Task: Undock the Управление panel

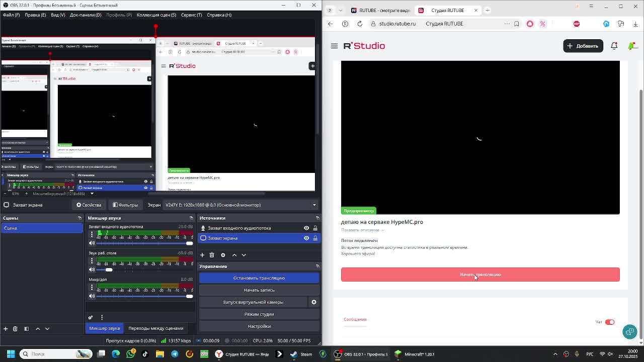Action: pos(317,266)
